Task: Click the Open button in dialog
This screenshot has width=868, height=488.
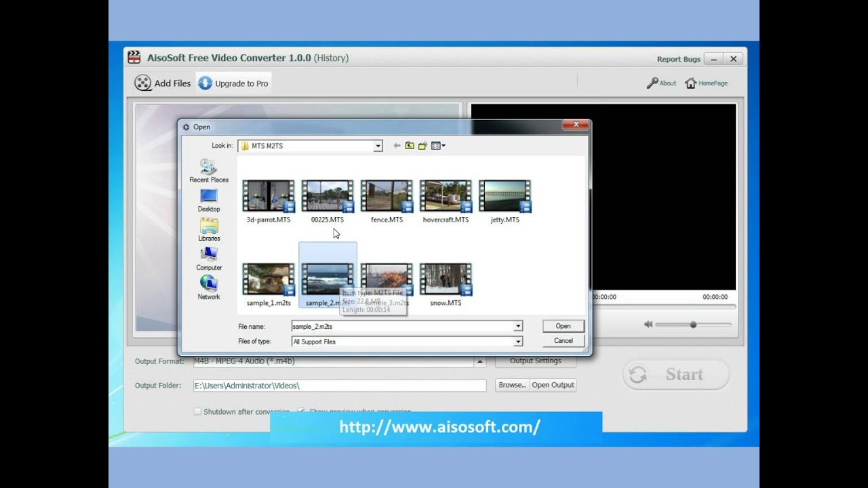Action: [563, 326]
